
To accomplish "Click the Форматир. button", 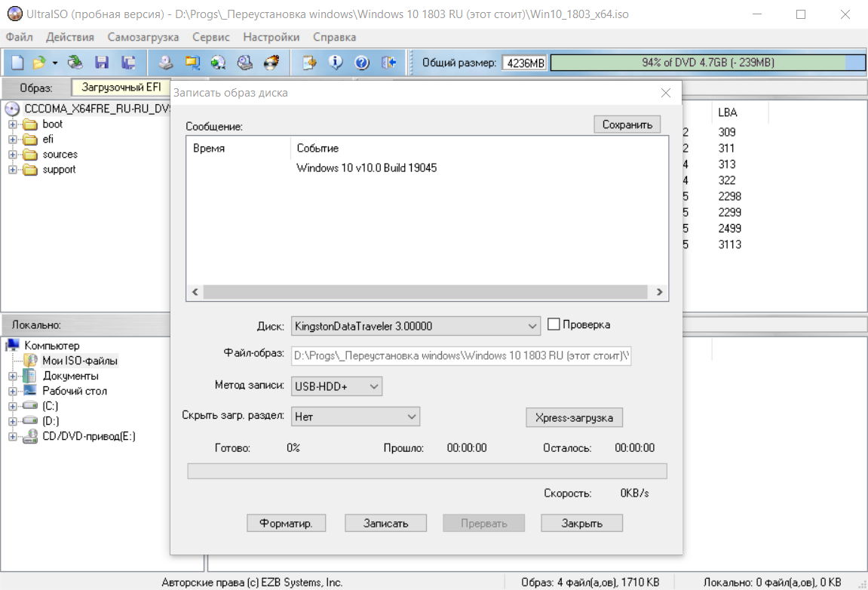I will (x=287, y=523).
